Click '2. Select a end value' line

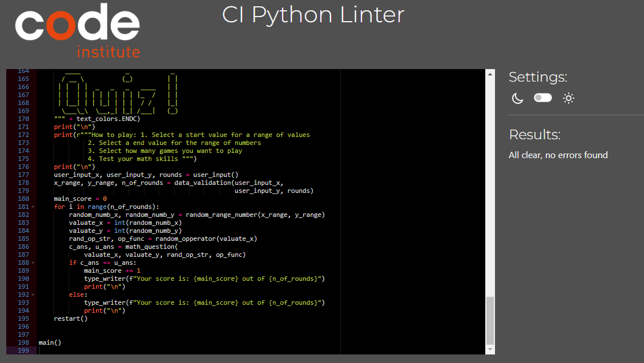174,143
